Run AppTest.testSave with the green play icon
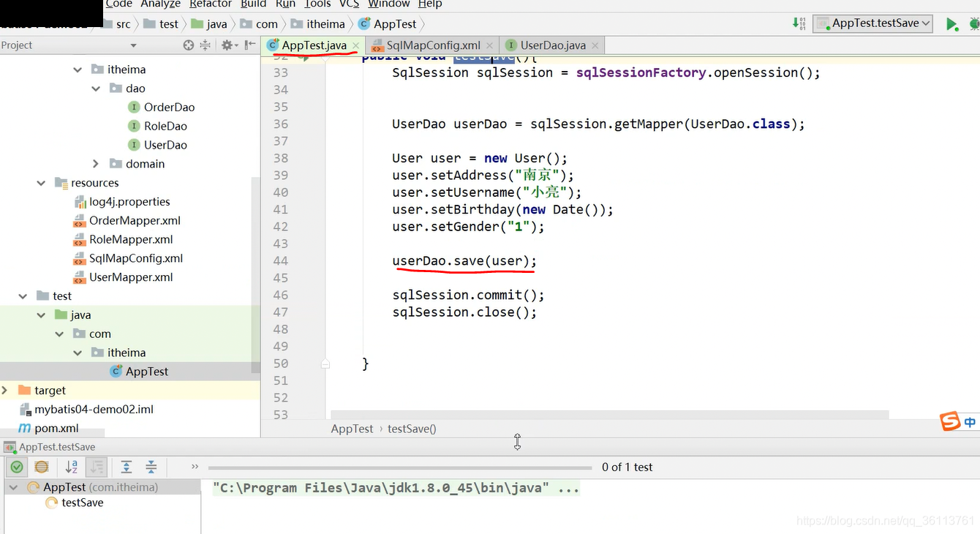Image resolution: width=980 pixels, height=534 pixels. click(951, 24)
